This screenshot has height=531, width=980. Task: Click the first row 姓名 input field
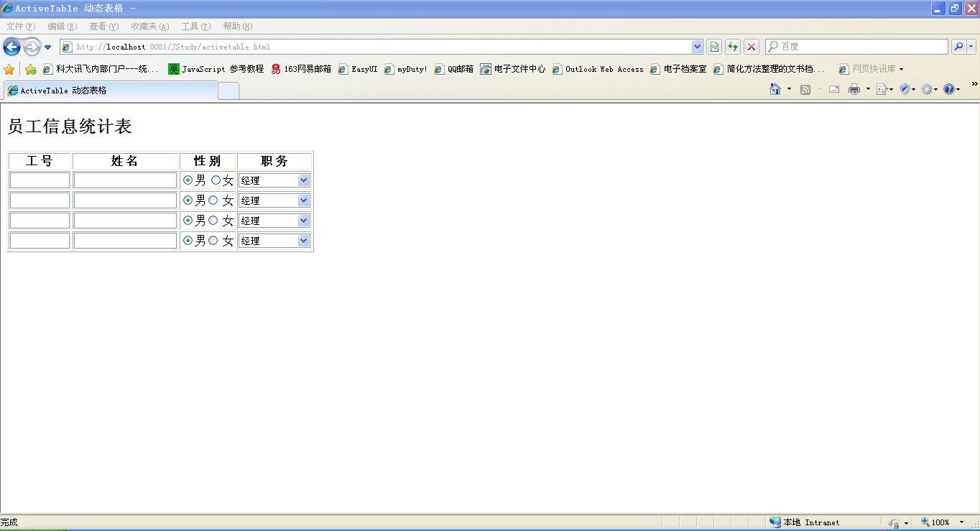tap(125, 180)
